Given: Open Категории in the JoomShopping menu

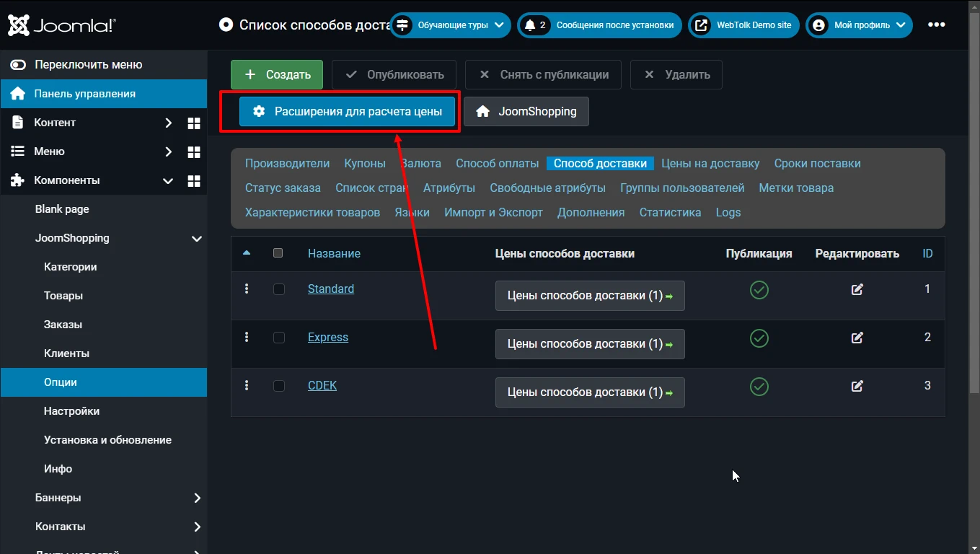Looking at the screenshot, I should 70,267.
